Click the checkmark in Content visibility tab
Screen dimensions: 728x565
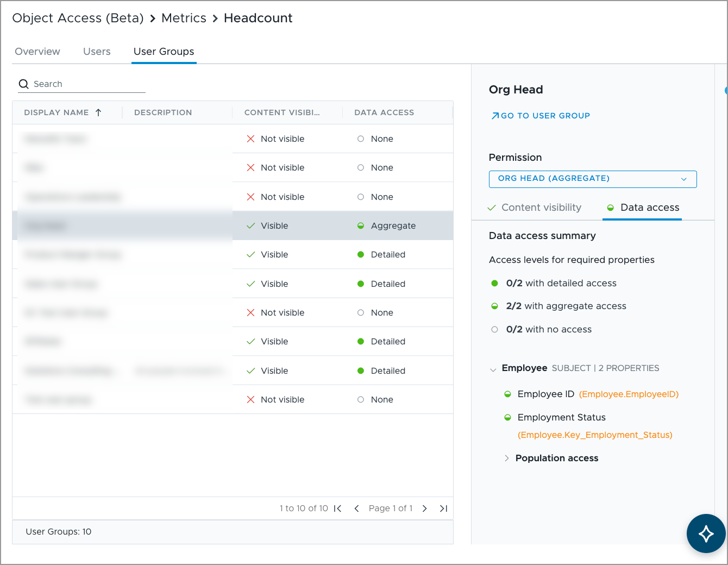(x=492, y=208)
